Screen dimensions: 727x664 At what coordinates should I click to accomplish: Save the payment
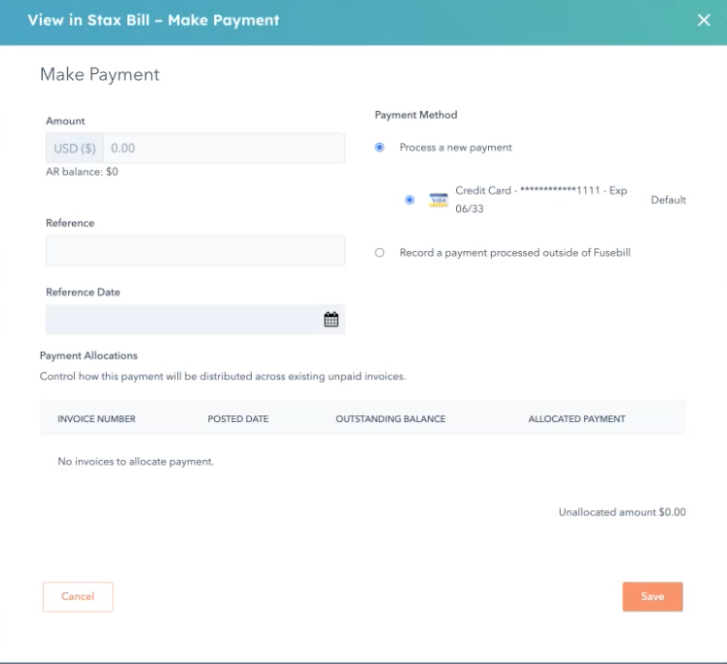tap(652, 597)
